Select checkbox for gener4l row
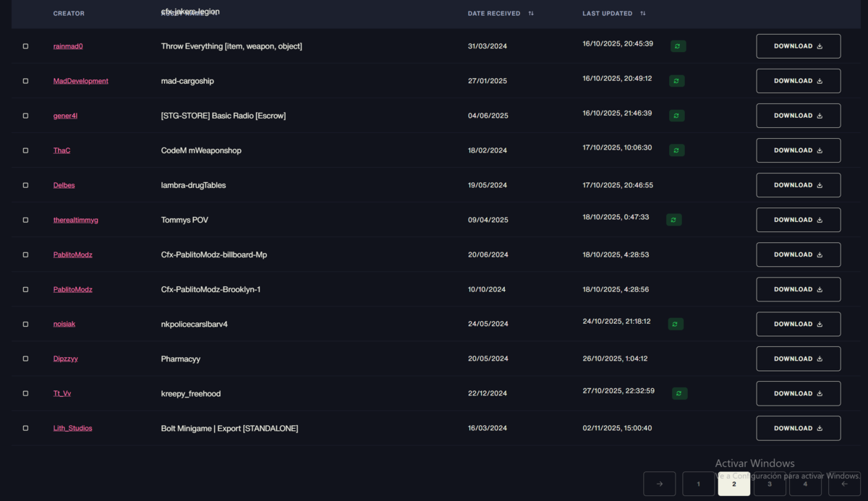Image resolution: width=868 pixels, height=501 pixels. [x=25, y=116]
